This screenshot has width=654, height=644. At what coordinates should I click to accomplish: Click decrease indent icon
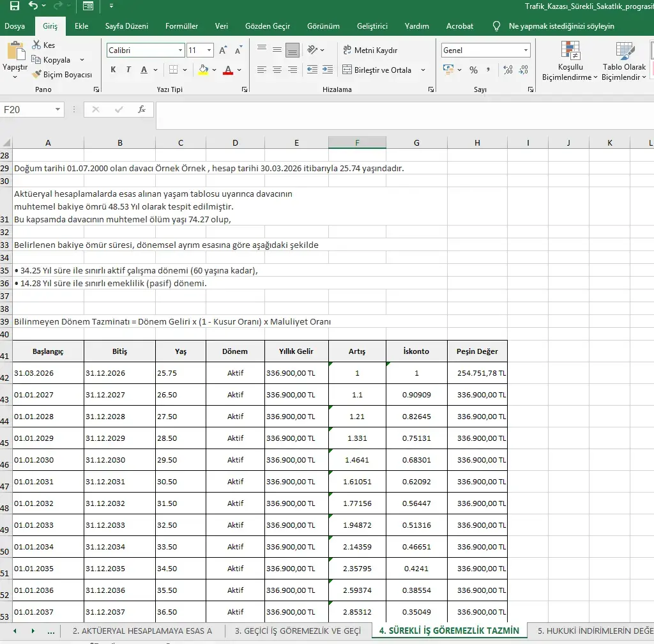tap(312, 70)
